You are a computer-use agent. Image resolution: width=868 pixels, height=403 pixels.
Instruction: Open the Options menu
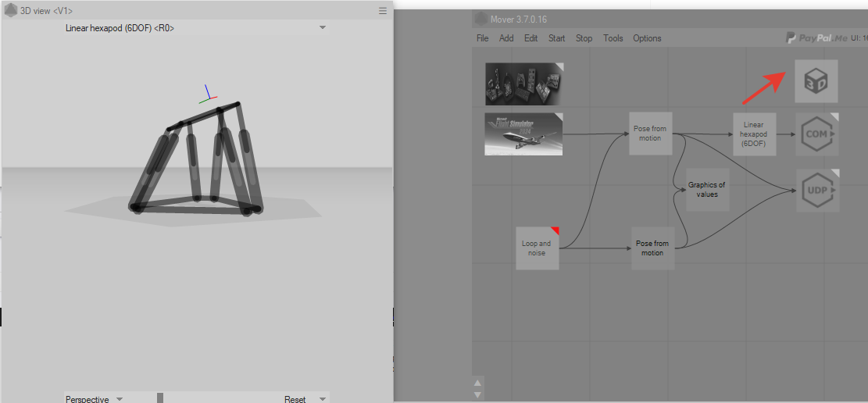point(647,38)
